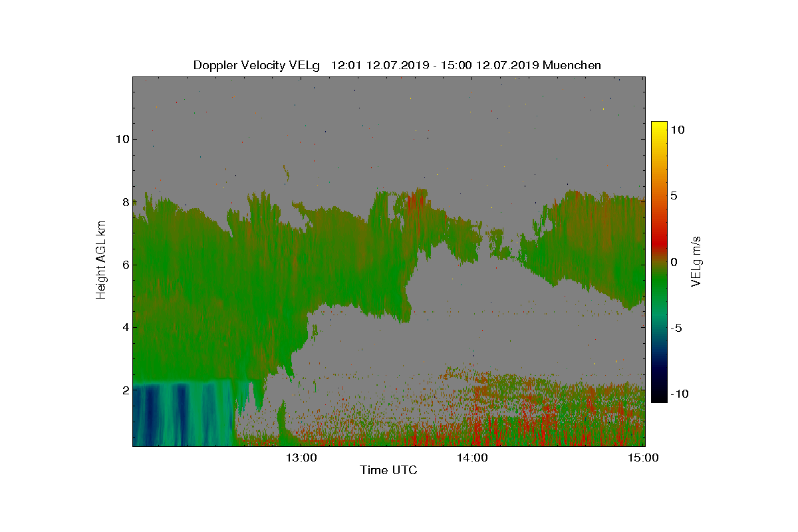798x532 pixels.
Task: Click the colorbar value 10 at top
Action: (678, 130)
